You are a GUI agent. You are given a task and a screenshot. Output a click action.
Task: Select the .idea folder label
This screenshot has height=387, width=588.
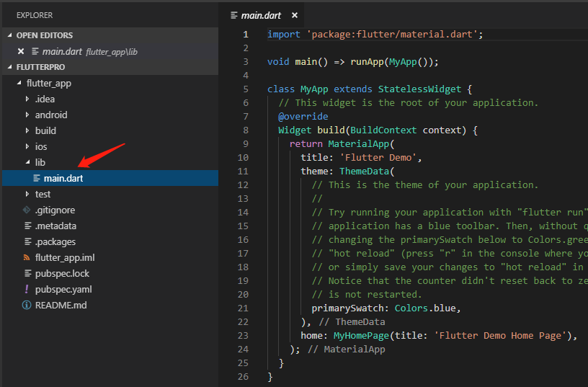pyautogui.click(x=45, y=99)
